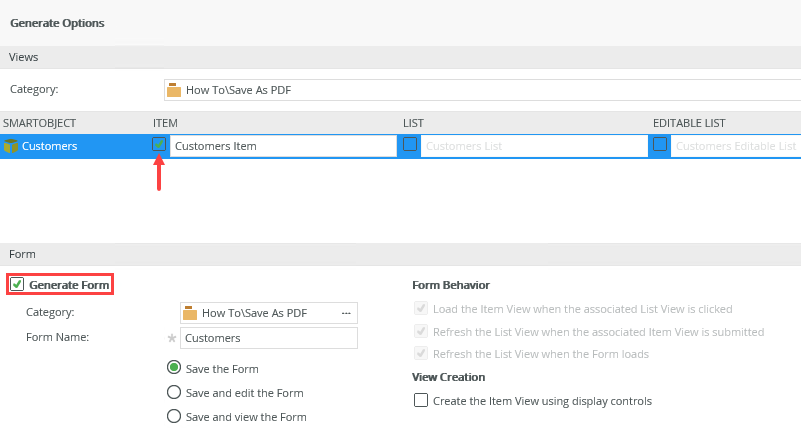
Task: Click the EDITABLE LIST column header
Action: click(689, 122)
